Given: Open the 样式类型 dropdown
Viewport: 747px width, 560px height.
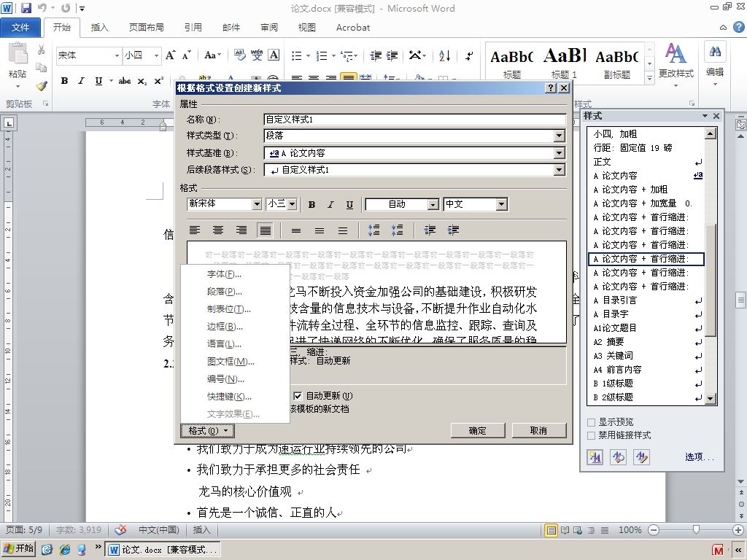Looking at the screenshot, I should (560, 136).
